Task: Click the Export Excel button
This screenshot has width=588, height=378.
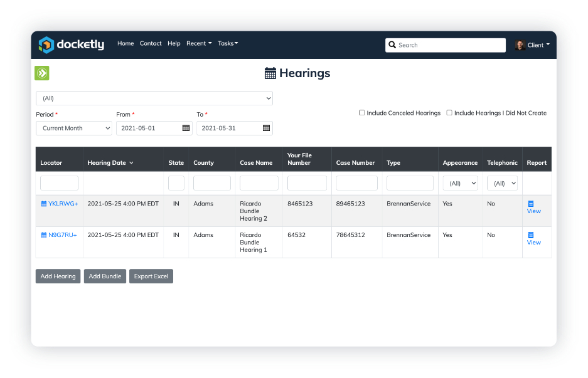Action: point(151,276)
